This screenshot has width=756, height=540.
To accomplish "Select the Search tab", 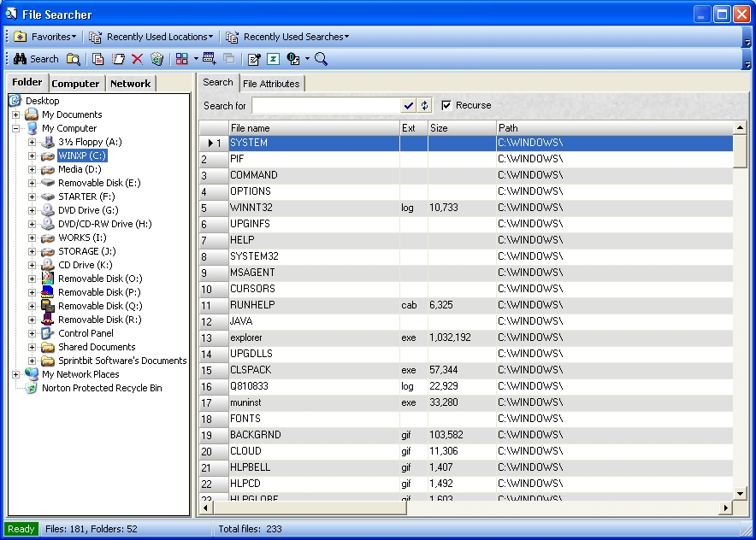I will pos(218,82).
